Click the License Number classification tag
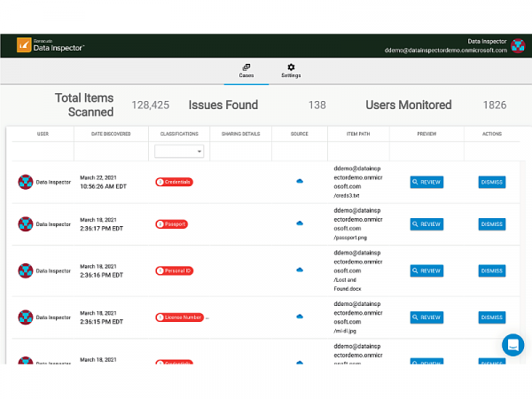Image resolution: width=532 pixels, height=399 pixels. click(179, 317)
